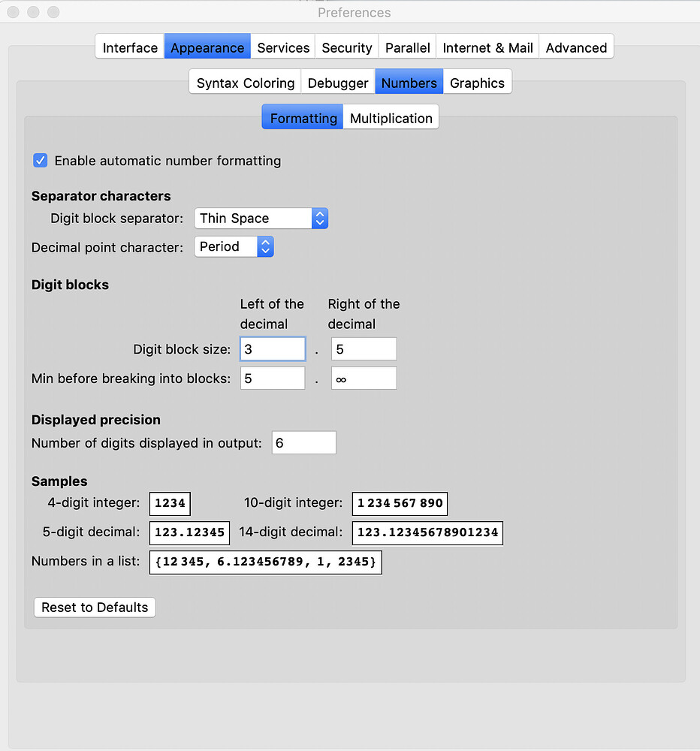
Task: Open the Syntax Coloring sub-tab
Action: 246,81
